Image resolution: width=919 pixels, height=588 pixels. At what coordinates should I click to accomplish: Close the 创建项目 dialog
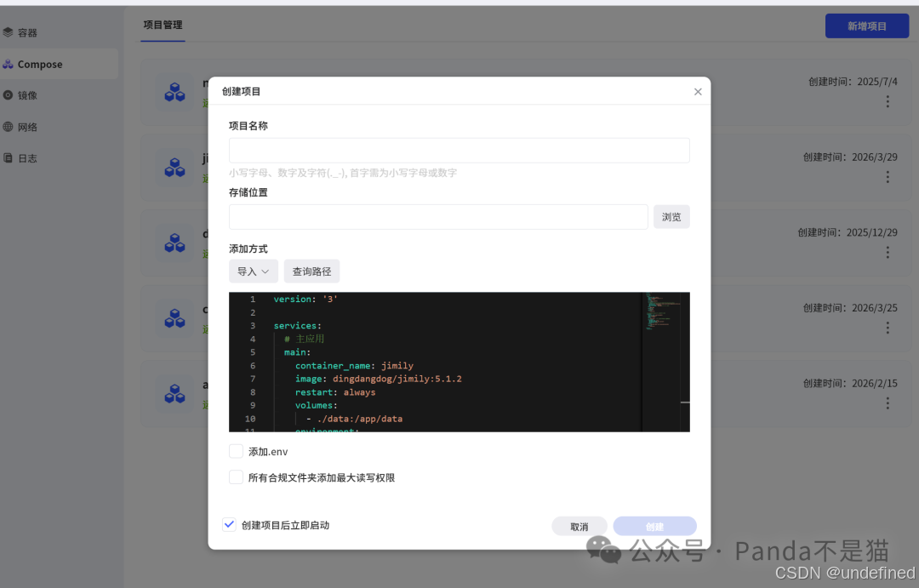coord(698,91)
